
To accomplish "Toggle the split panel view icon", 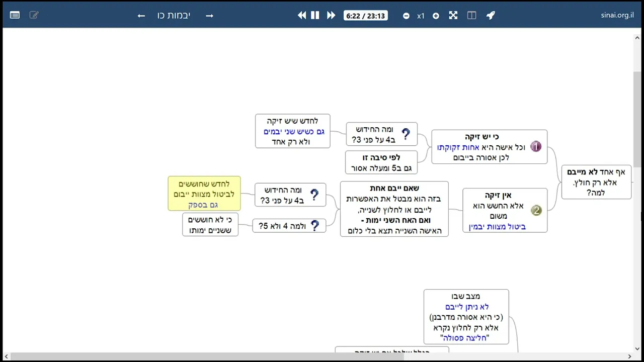I will pyautogui.click(x=471, y=16).
